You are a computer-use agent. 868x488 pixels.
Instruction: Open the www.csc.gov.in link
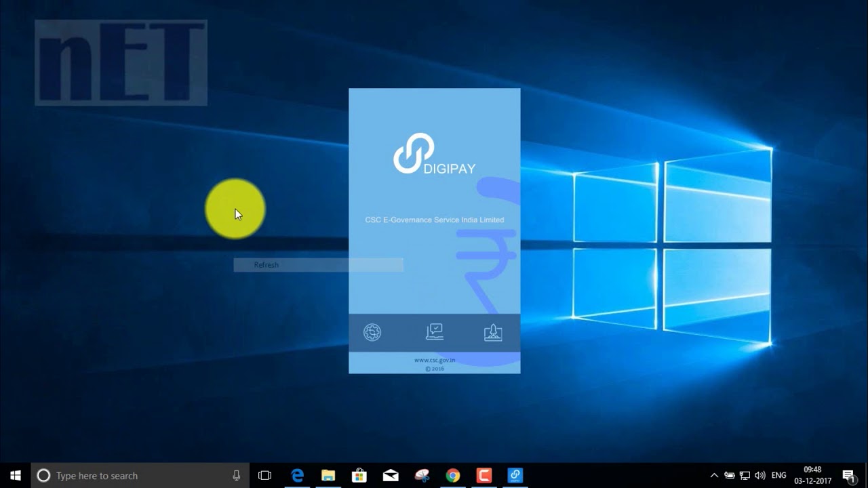[435, 361]
